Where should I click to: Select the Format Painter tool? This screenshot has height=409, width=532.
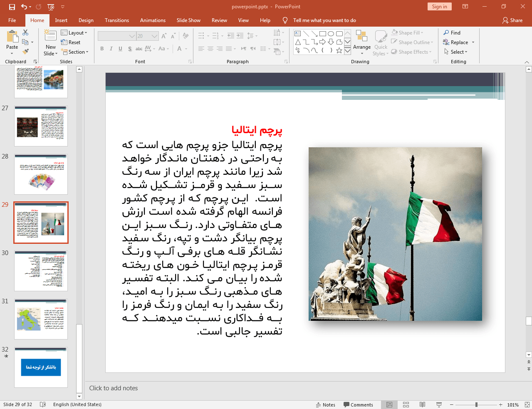tap(26, 51)
